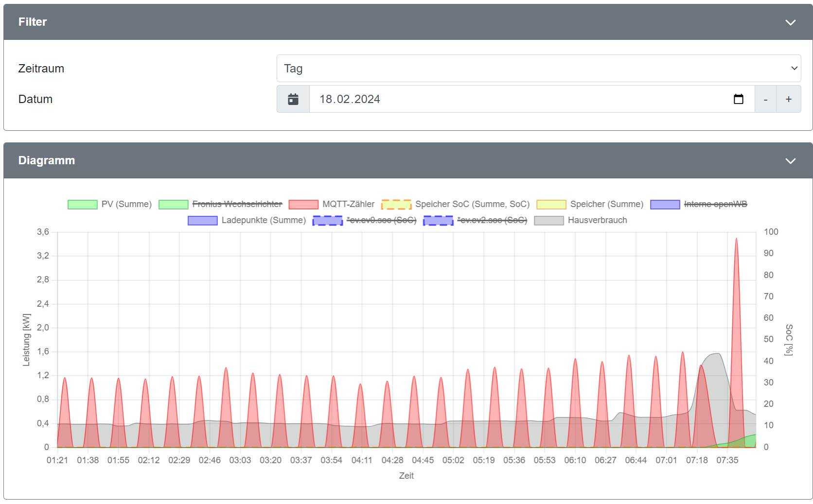Viewport: 813px width, 504px height.
Task: Click the Leistung [kW] axis title
Action: [26, 340]
